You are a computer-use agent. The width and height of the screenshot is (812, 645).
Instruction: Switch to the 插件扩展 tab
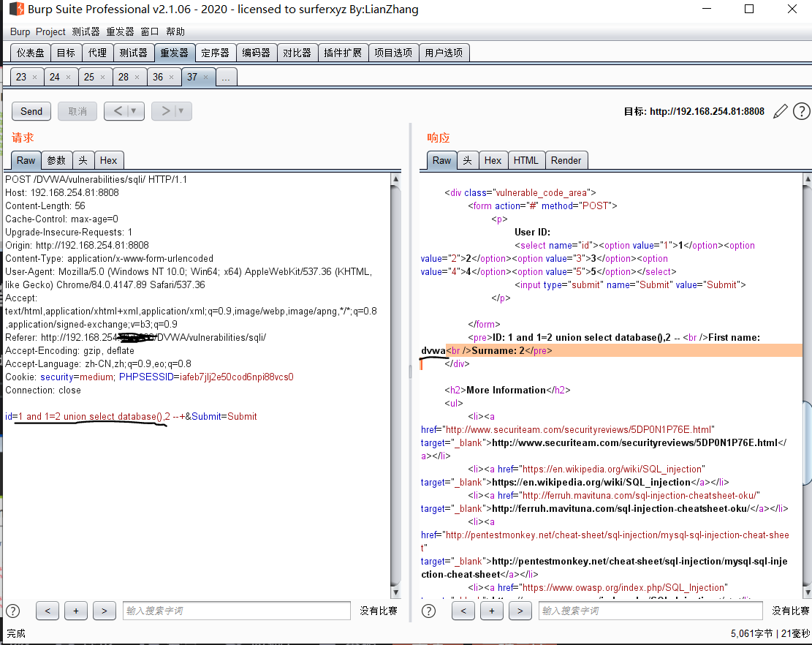[343, 53]
